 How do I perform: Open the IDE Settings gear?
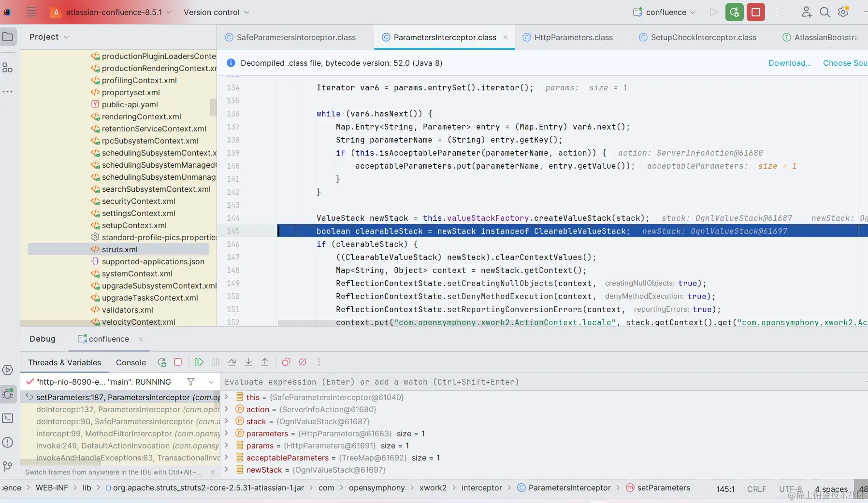pyautogui.click(x=844, y=12)
